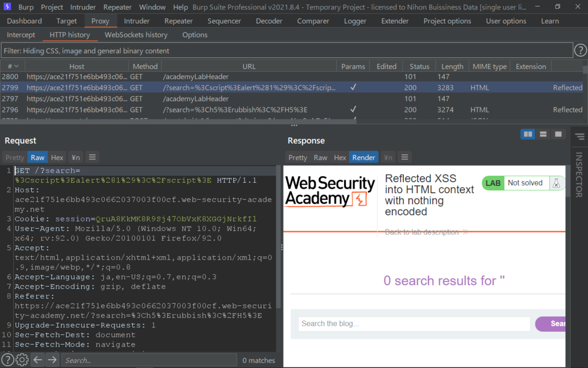Sort by the Length column header
588x368 pixels.
[x=452, y=66]
